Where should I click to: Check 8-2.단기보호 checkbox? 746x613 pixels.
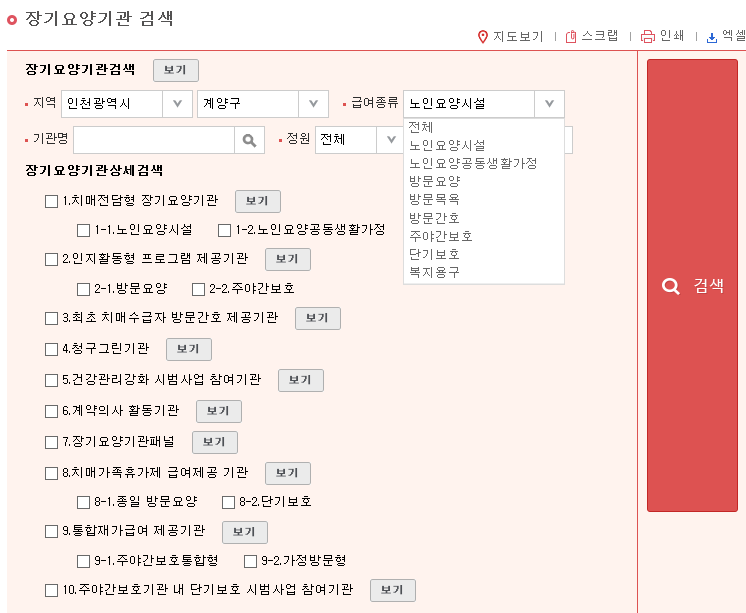point(228,502)
